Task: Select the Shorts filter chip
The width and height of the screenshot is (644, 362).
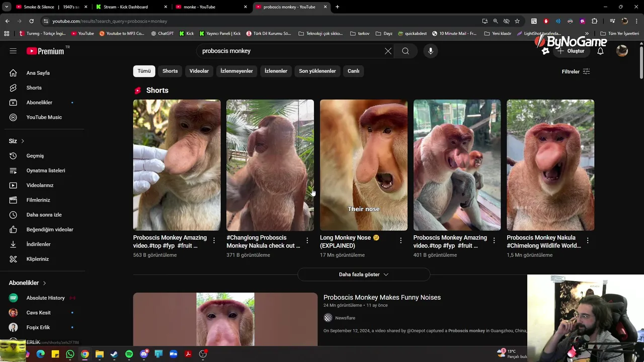Action: click(170, 71)
